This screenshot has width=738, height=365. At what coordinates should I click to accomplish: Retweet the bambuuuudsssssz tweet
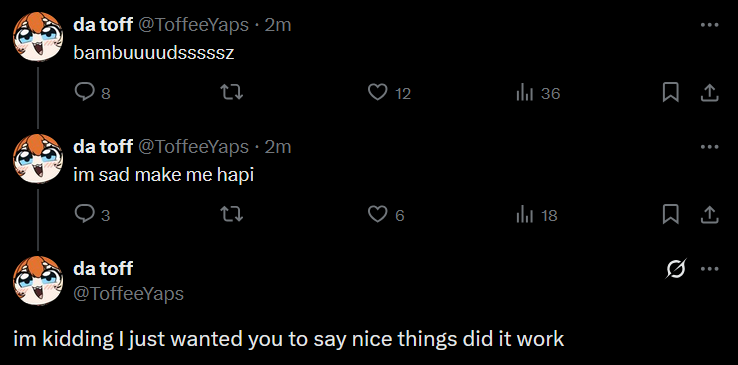click(232, 93)
